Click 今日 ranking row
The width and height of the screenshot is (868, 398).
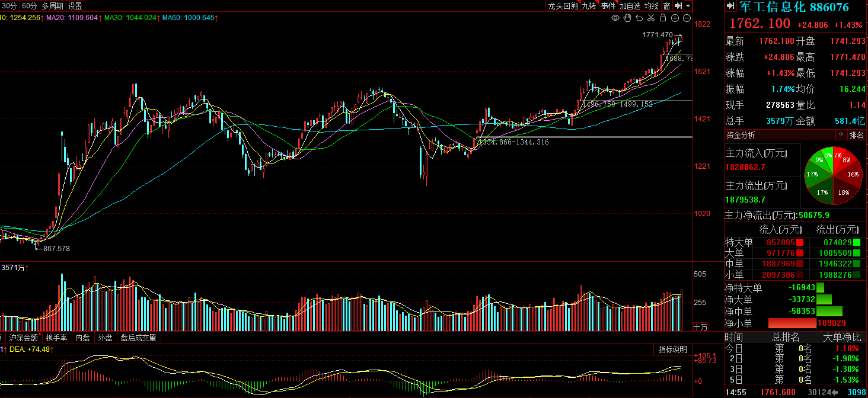pos(796,349)
